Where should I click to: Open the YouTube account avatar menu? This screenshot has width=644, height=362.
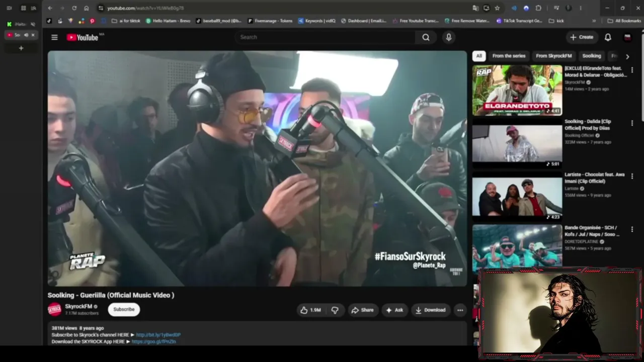click(x=627, y=37)
